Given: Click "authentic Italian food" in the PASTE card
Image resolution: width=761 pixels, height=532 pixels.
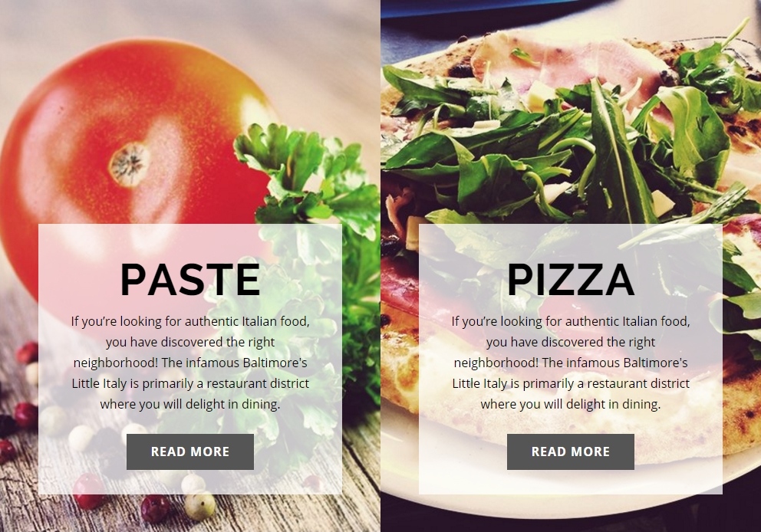Looking at the screenshot, I should click(247, 321).
